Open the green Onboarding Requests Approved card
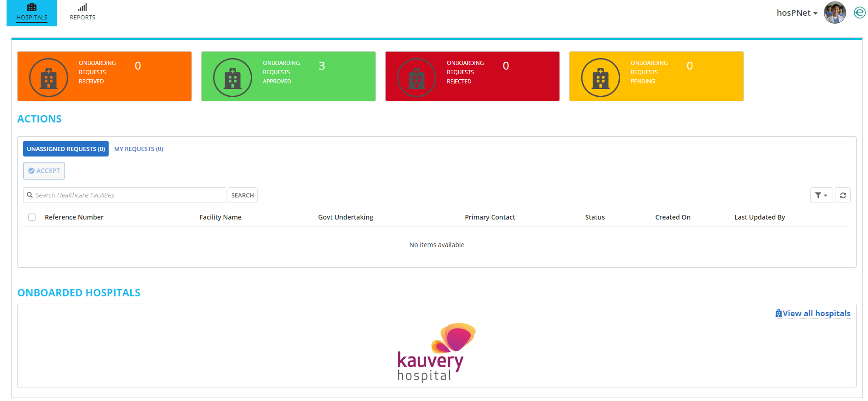The height and width of the screenshot is (401, 868). pyautogui.click(x=288, y=76)
